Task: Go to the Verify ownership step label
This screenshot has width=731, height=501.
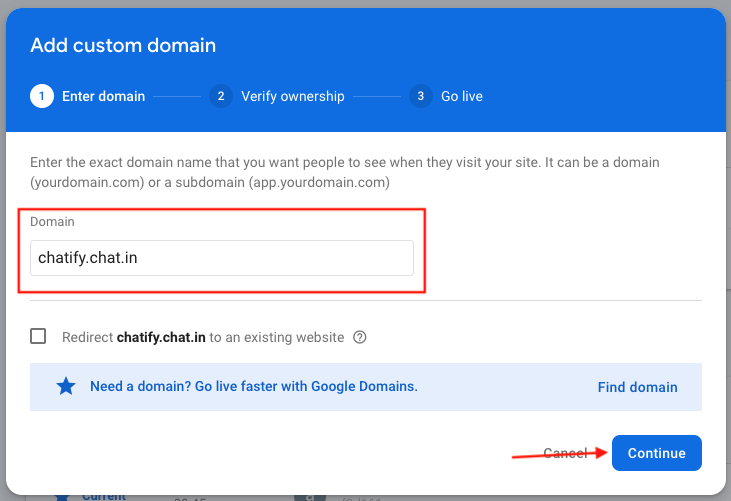Action: [292, 96]
